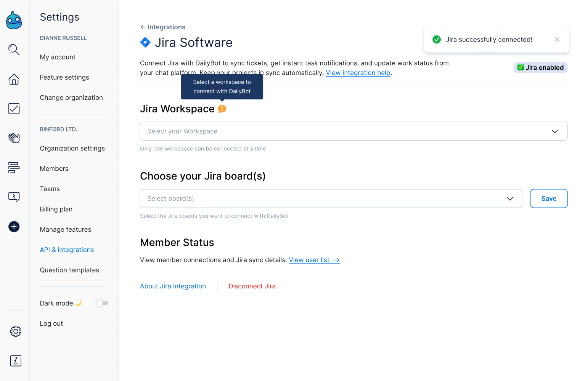Toggle the Dark mode switch

(102, 303)
